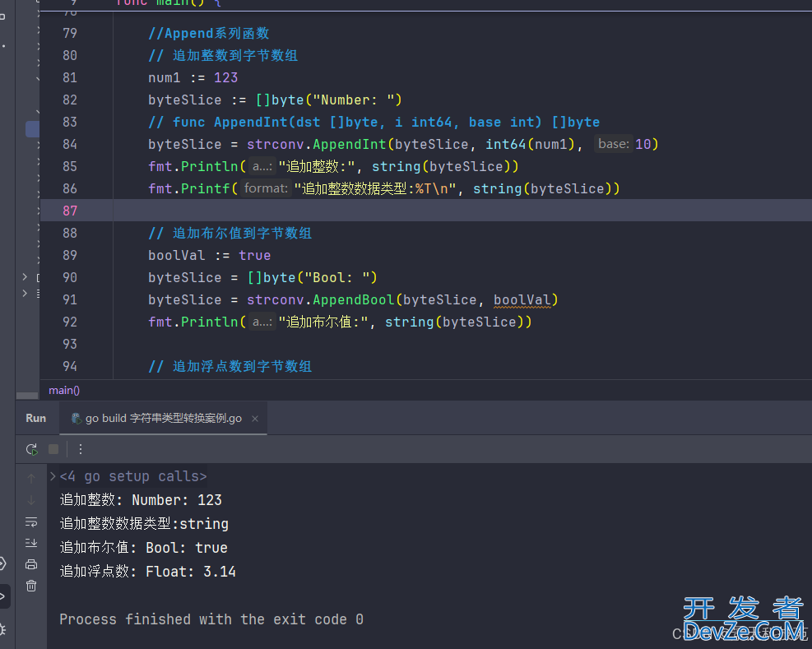Click output line 追加布尔值: Bool: true

[x=143, y=548]
